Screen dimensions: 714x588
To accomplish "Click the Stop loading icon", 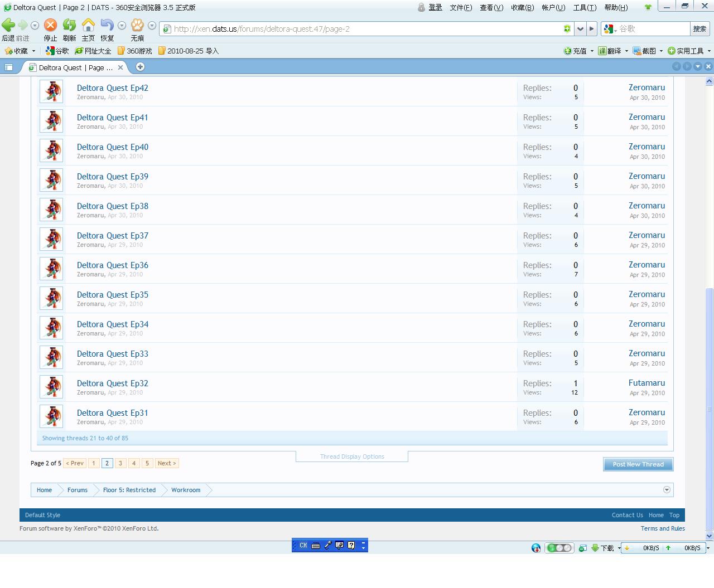I will pos(50,25).
